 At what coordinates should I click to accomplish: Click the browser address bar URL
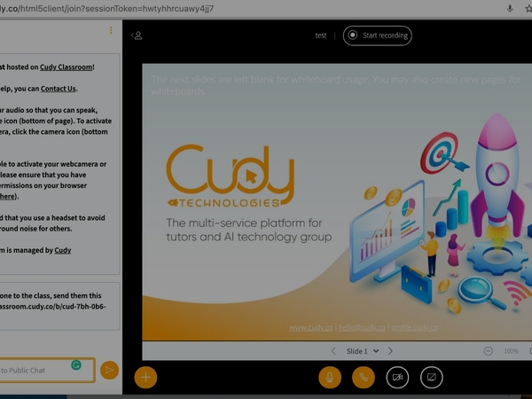(x=107, y=9)
